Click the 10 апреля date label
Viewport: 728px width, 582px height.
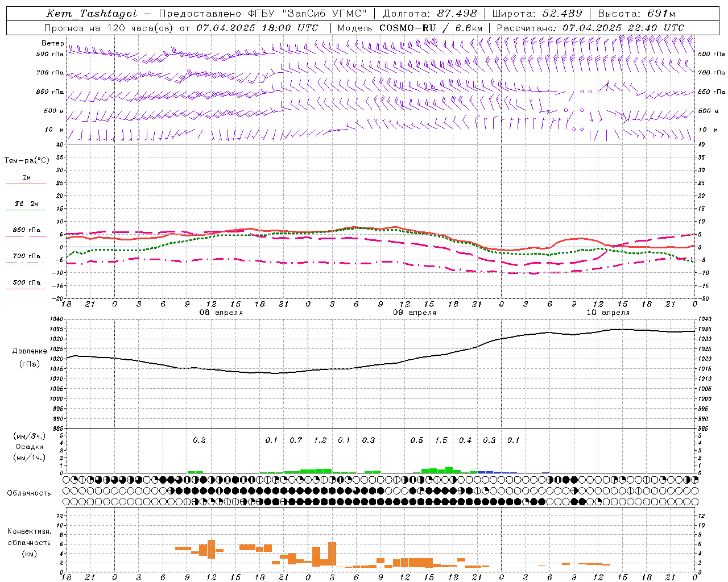tap(608, 313)
